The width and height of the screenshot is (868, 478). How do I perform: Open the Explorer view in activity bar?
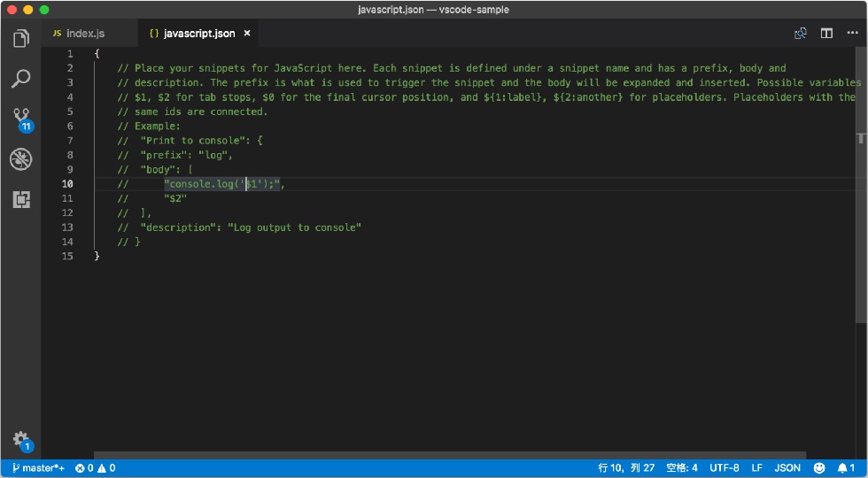click(21, 38)
